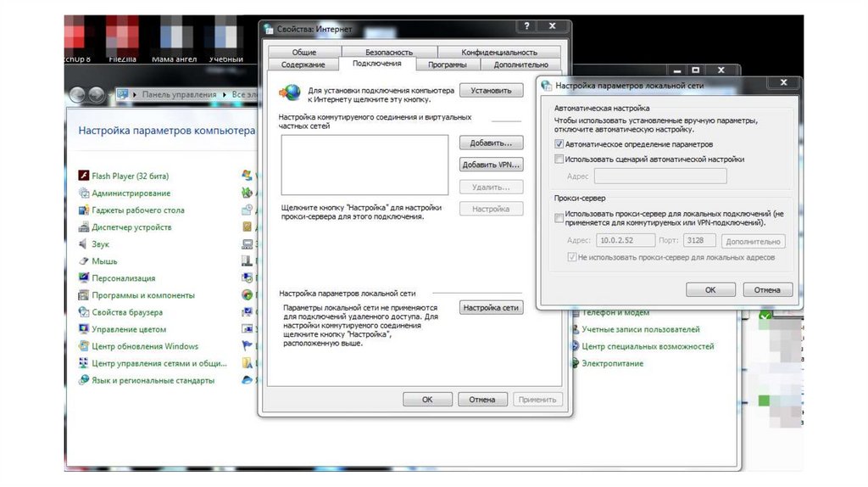Click proxy Дополнительно button
The height and width of the screenshot is (487, 868).
(x=753, y=241)
